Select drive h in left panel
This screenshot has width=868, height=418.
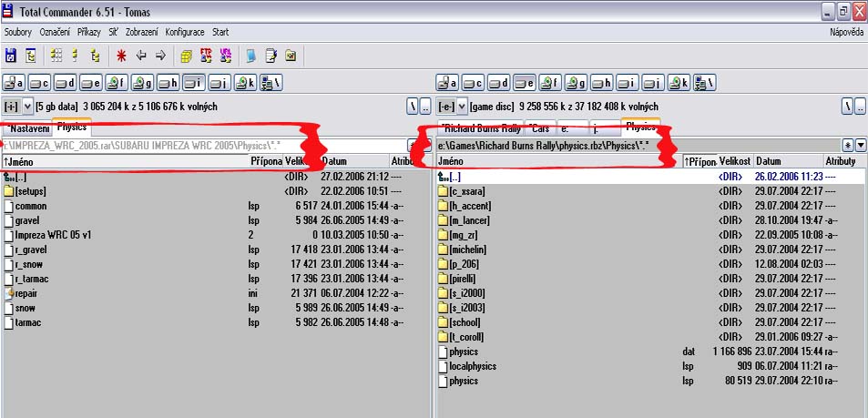pyautogui.click(x=168, y=83)
